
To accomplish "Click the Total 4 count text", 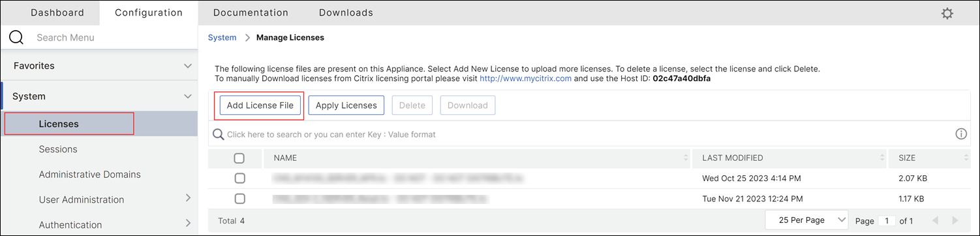I will click(231, 221).
